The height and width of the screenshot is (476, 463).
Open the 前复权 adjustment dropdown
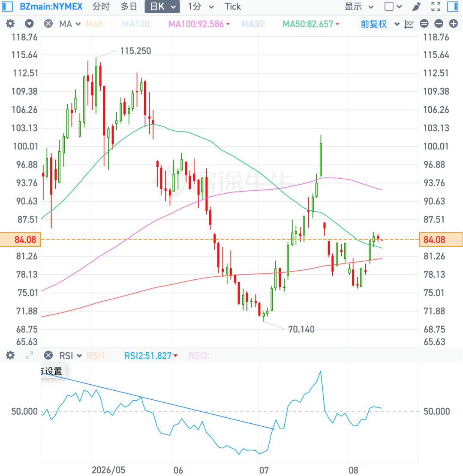pos(397,24)
